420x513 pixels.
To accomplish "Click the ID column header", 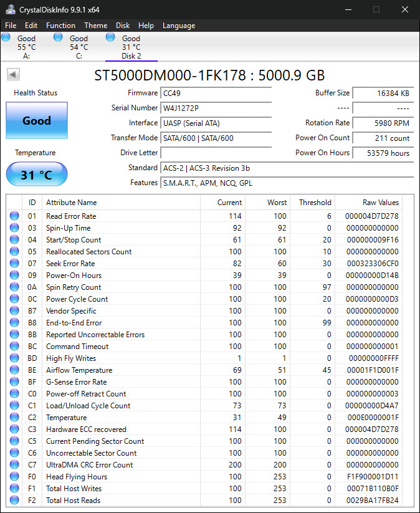I will 32,203.
